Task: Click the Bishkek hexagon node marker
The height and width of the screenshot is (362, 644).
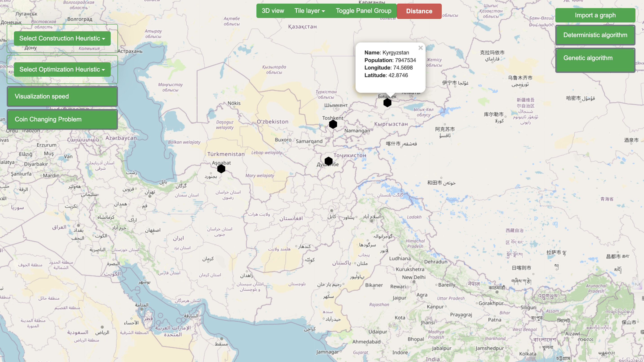Action: (387, 103)
